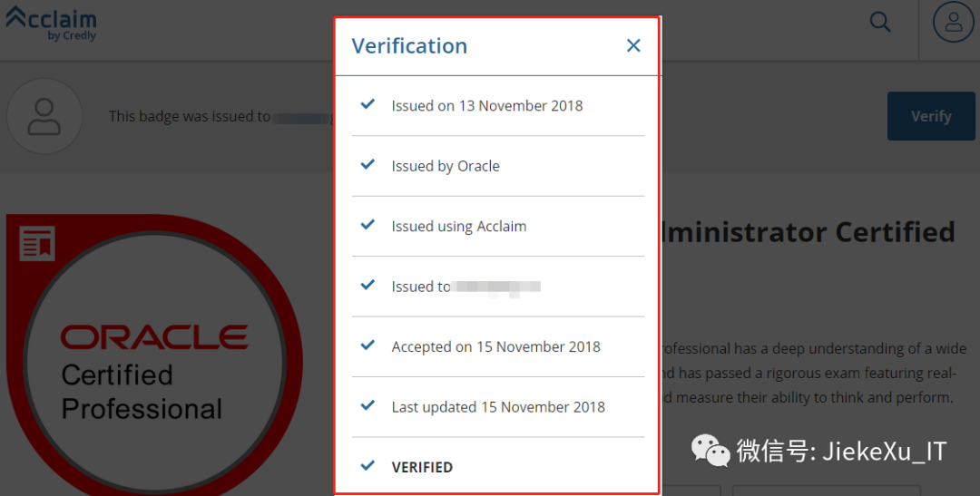Click the VERIFIED status text
Image resolution: width=980 pixels, height=496 pixels.
422,467
